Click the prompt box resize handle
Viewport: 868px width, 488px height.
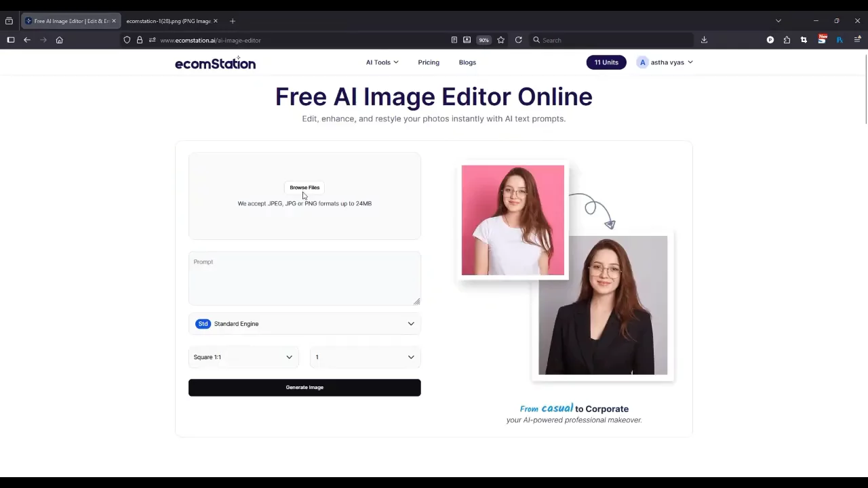pos(416,302)
